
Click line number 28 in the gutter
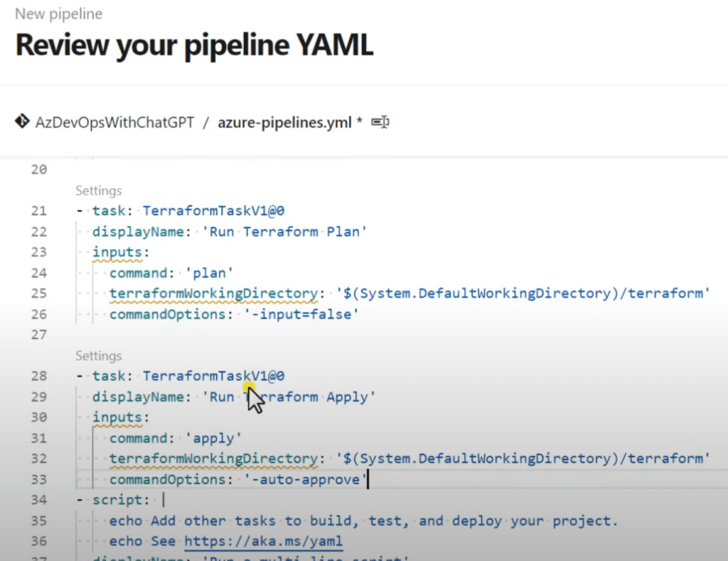pyautogui.click(x=39, y=376)
